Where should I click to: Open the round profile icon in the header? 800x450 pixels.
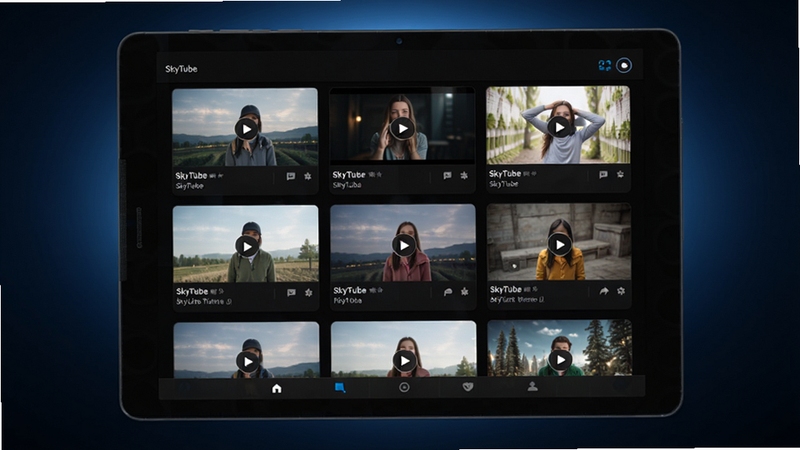point(624,65)
